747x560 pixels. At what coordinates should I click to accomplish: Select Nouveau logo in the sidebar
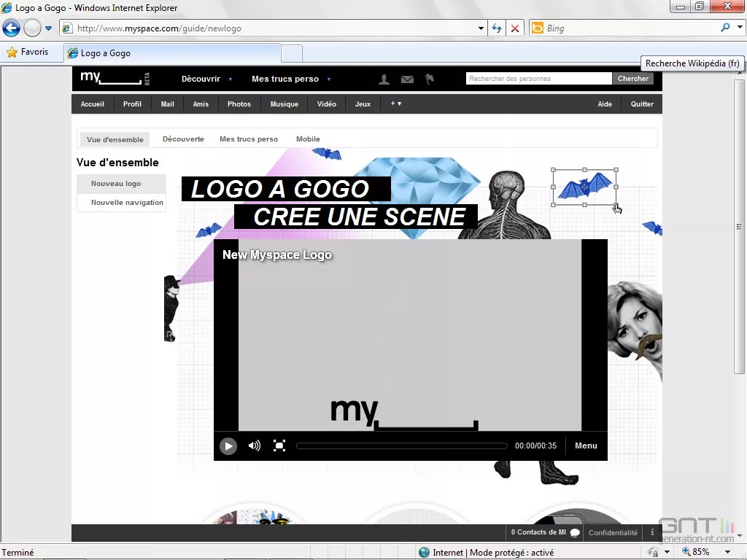click(122, 183)
